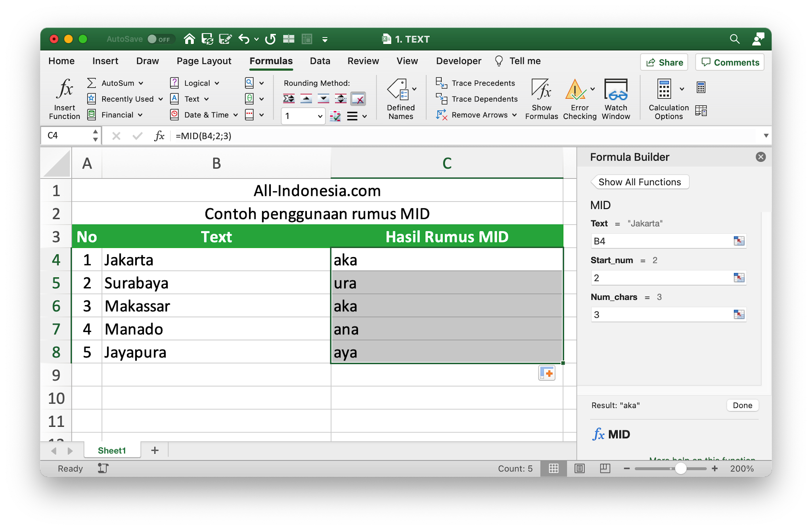Click Trace Precedents icon
Viewport: 812px width, 530px height.
tap(441, 83)
